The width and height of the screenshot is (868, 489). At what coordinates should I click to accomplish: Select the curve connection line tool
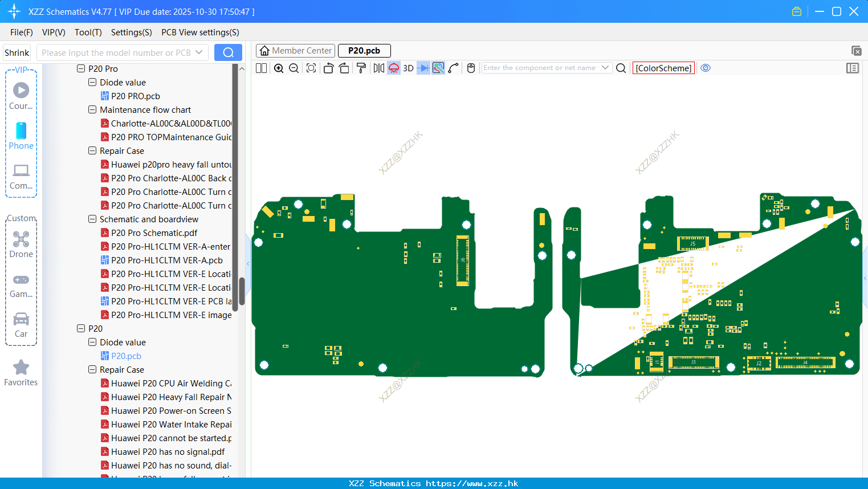[454, 68]
